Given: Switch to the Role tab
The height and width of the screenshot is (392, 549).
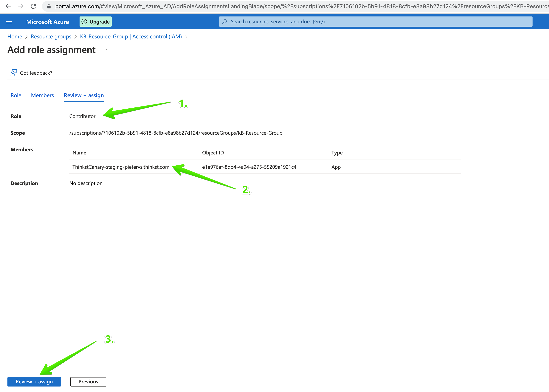Looking at the screenshot, I should pos(16,95).
